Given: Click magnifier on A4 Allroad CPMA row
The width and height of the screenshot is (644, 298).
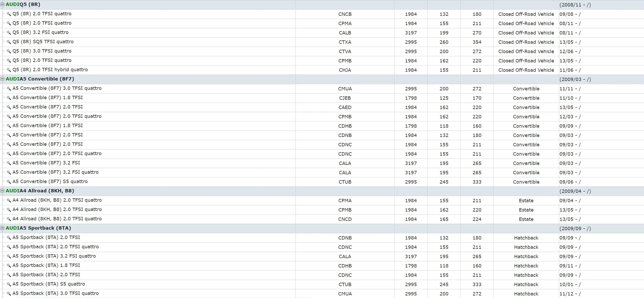Looking at the screenshot, I should (9, 201).
